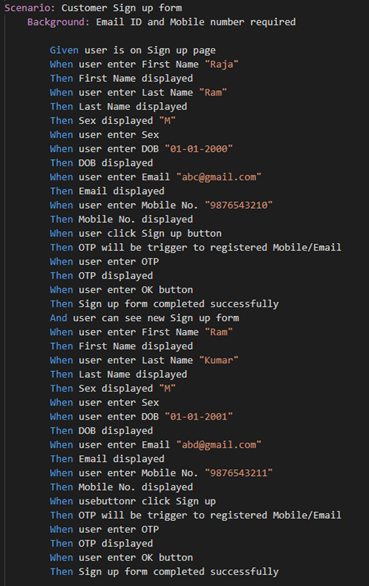Click the Background keyword
Image resolution: width=369 pixels, height=586 pixels.
point(58,22)
